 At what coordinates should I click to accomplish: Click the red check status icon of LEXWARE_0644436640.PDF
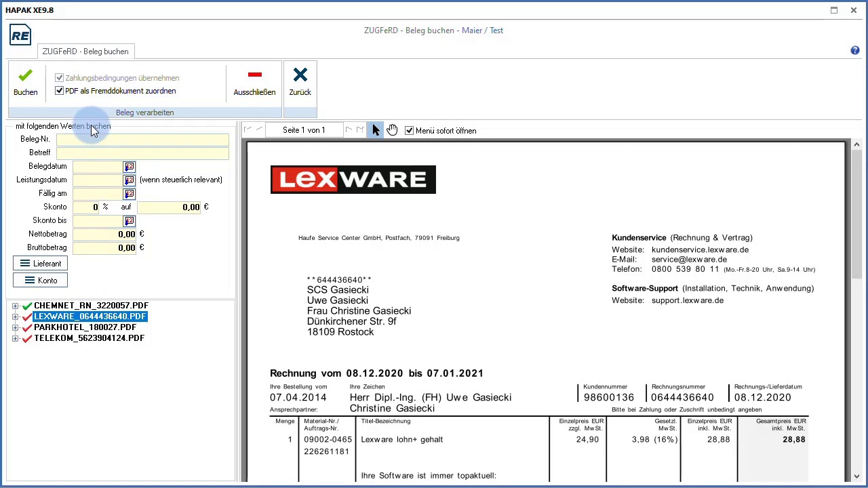[x=27, y=317]
